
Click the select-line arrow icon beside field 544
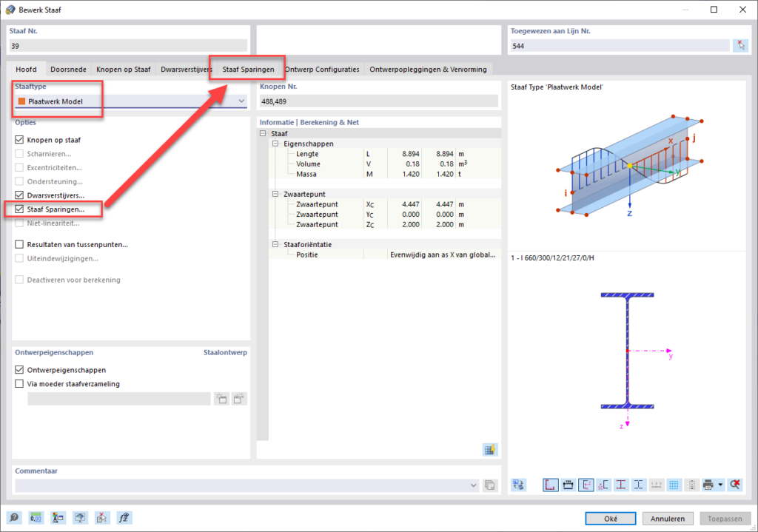point(742,46)
